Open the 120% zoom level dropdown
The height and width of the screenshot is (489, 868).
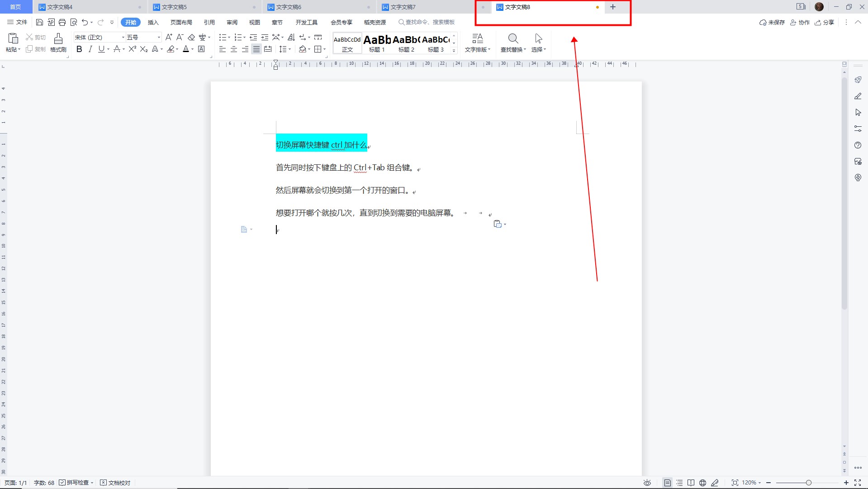752,483
